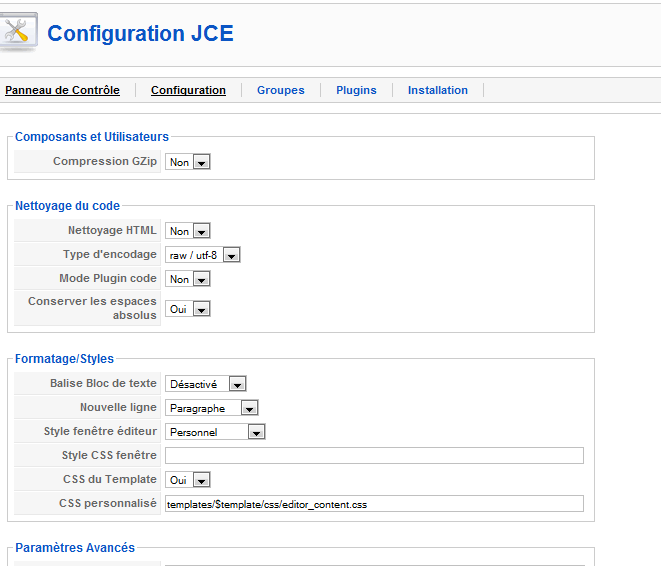The width and height of the screenshot is (661, 566).
Task: Open the Installation tab
Action: [437, 90]
